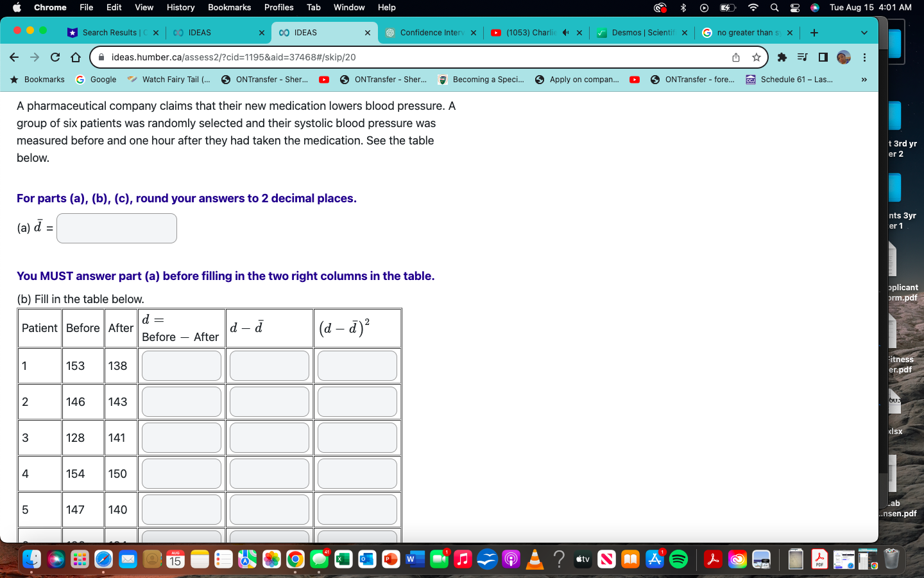
Task: Toggle the bookmark star for this page
Action: pos(756,57)
